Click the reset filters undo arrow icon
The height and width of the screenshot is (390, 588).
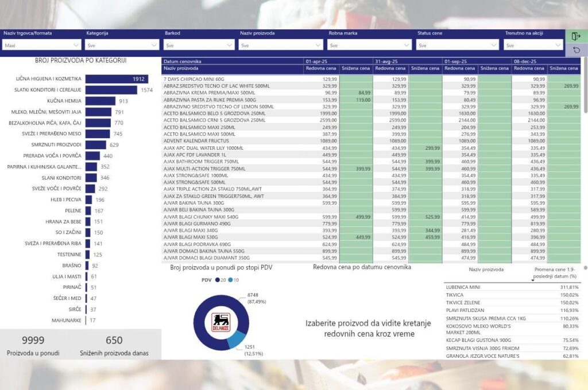tap(577, 50)
